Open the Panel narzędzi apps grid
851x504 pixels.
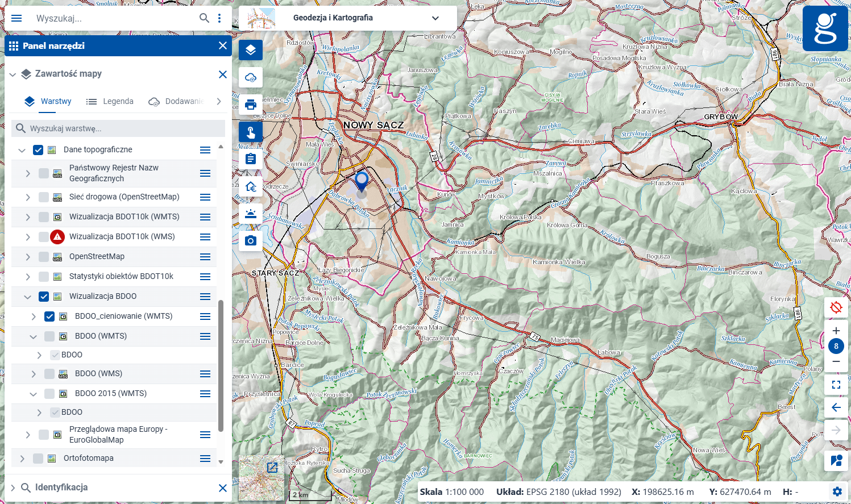(14, 46)
